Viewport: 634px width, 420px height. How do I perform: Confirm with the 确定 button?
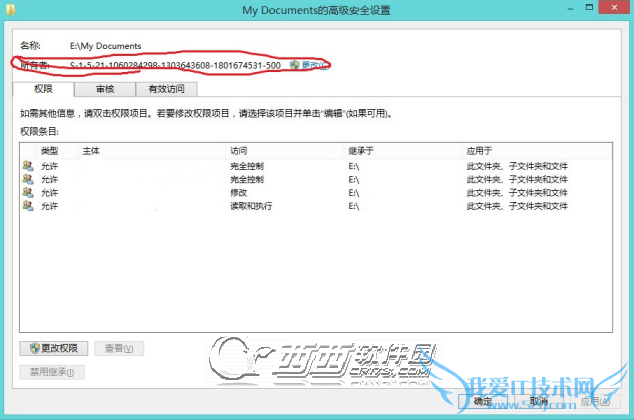pos(483,401)
